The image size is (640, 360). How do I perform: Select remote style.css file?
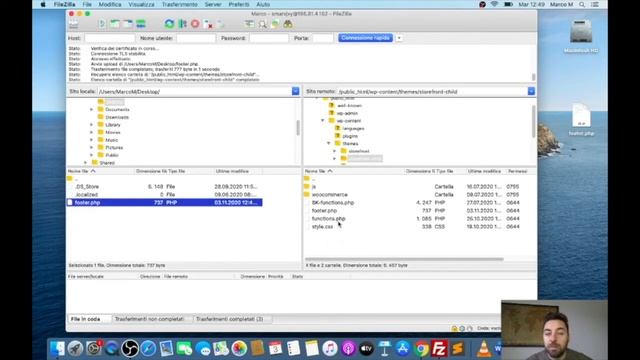pyautogui.click(x=322, y=227)
